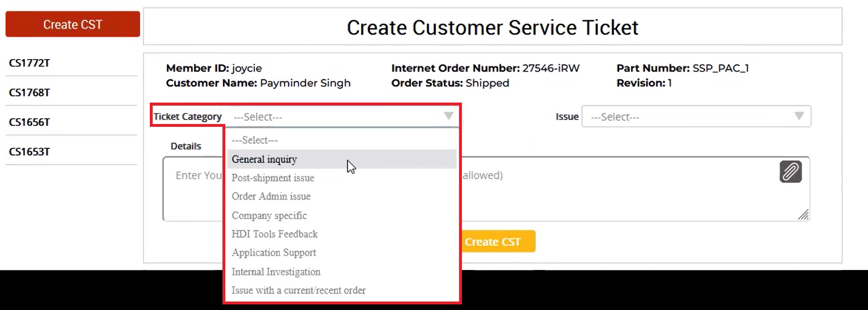The height and width of the screenshot is (310, 868).
Task: Open ticket CS1768T in the sidebar
Action: tap(29, 93)
